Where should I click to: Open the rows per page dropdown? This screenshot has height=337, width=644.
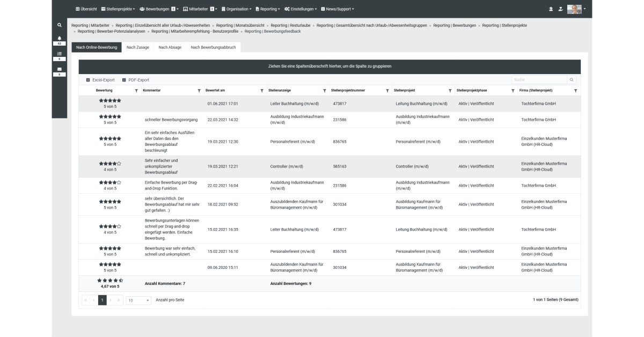pyautogui.click(x=139, y=300)
